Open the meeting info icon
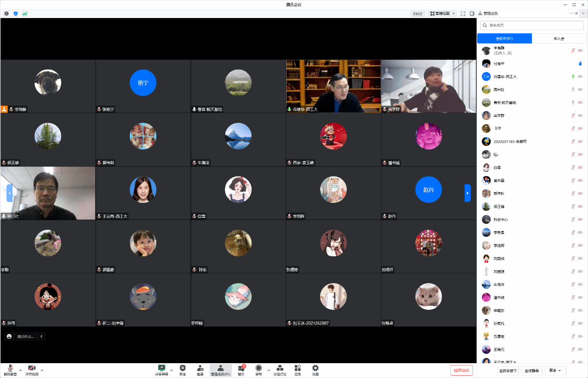 tap(6, 14)
